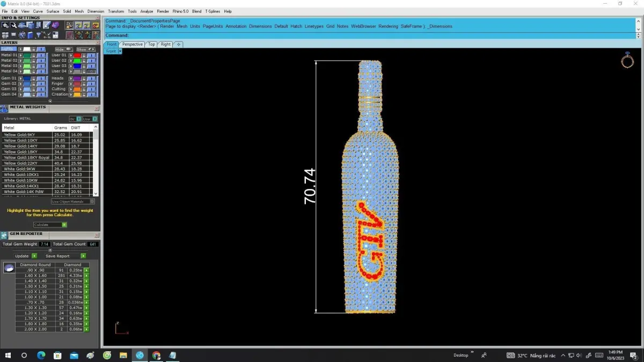644x362 pixels.
Task: Toggle the lock on Metal 02 layer
Action: click(x=33, y=61)
